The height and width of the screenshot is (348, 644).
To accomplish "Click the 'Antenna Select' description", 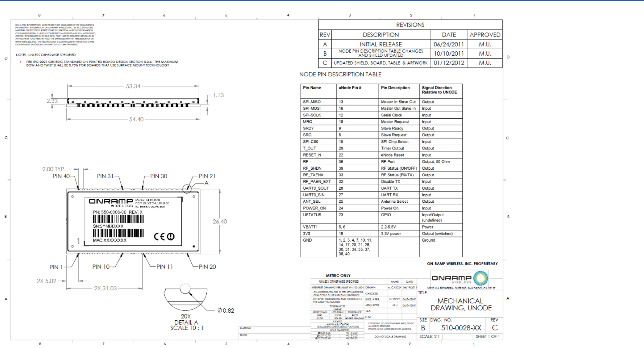I will 394,201.
